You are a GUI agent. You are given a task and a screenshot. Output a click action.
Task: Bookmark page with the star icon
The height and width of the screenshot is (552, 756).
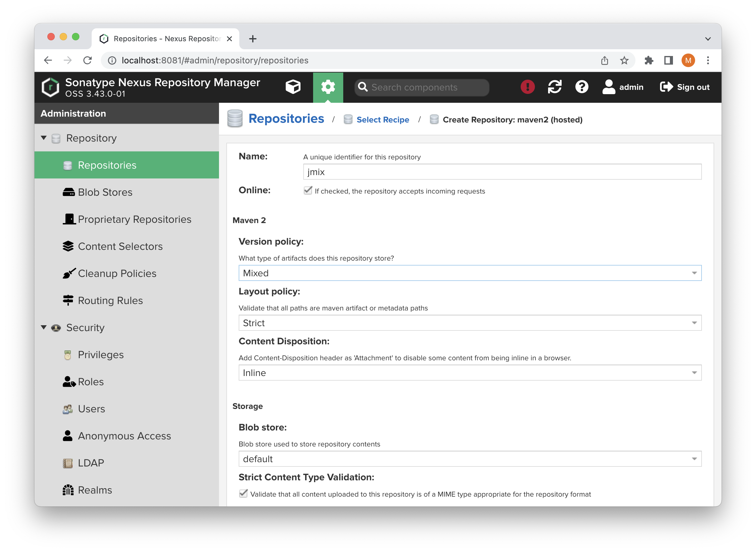point(624,61)
